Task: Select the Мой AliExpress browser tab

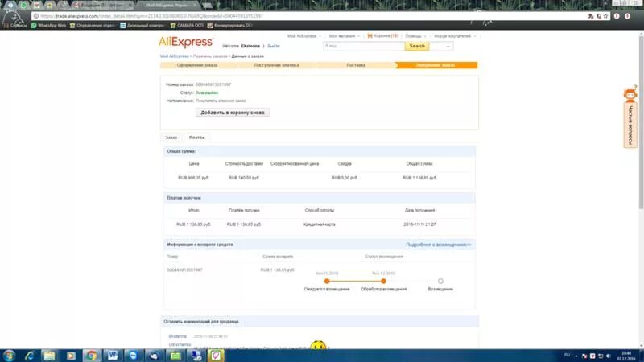Action: 167,6
